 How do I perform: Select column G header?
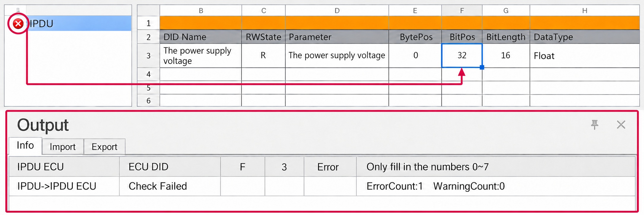[x=506, y=11]
